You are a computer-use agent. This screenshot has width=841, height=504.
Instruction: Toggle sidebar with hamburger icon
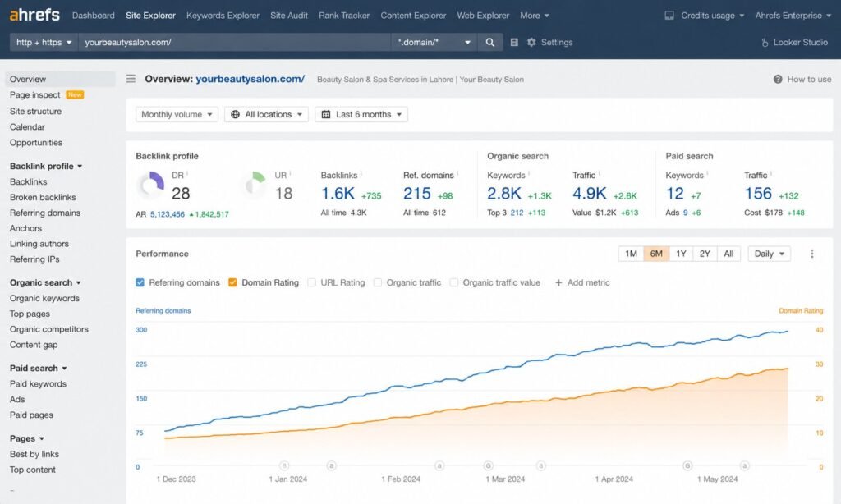pyautogui.click(x=131, y=79)
